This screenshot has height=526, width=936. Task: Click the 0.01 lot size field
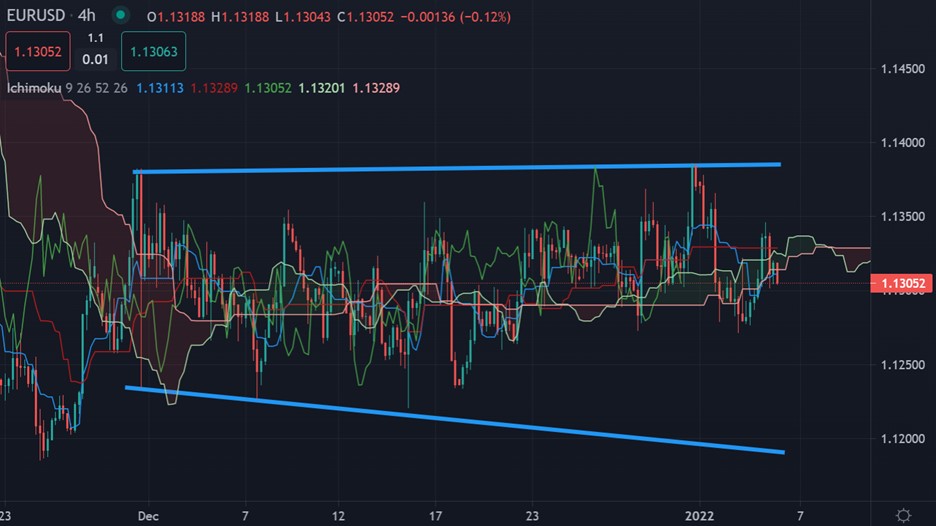click(96, 60)
